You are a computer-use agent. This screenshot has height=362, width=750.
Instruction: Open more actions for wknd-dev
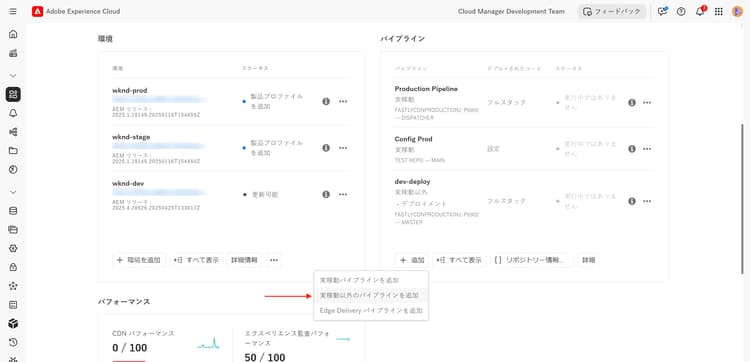point(343,194)
